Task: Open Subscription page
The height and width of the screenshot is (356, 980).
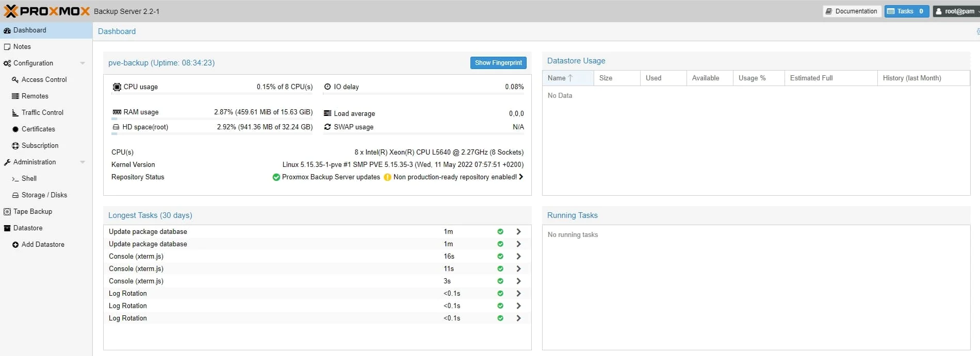Action: [46, 145]
